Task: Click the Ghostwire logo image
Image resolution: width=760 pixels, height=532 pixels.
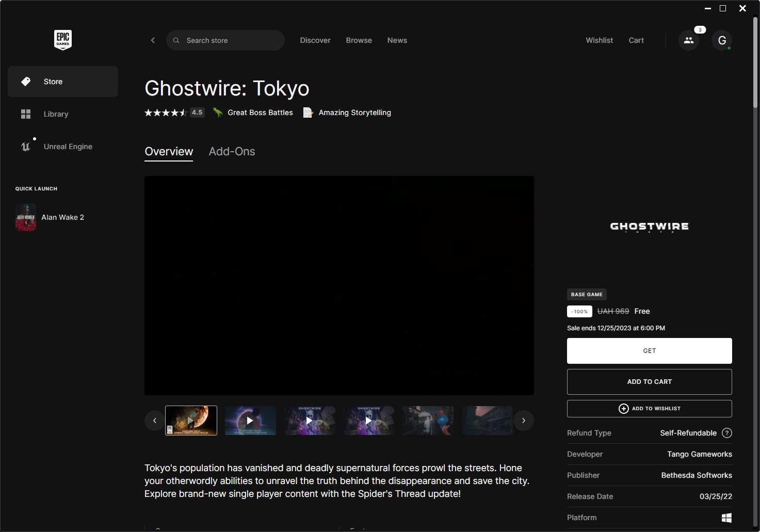Action: tap(650, 227)
